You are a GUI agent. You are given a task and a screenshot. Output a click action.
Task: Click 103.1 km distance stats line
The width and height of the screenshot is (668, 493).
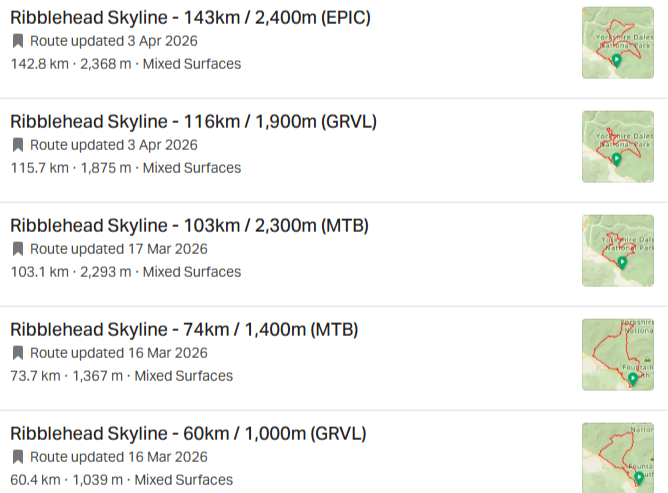point(125,272)
